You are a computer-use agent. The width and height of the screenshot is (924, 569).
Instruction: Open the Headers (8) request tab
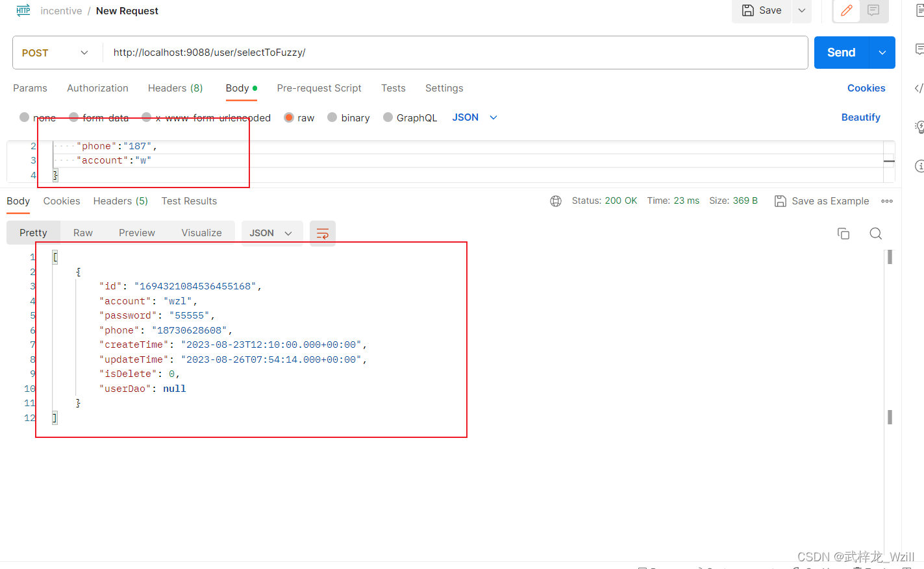tap(175, 88)
